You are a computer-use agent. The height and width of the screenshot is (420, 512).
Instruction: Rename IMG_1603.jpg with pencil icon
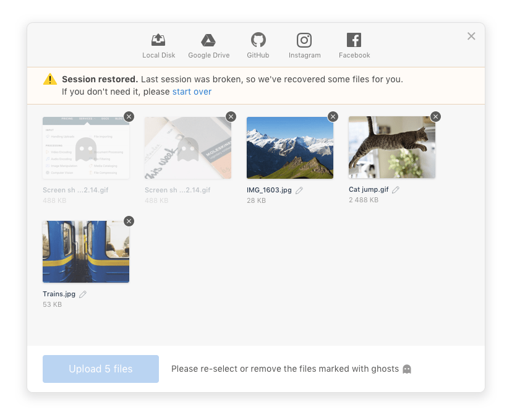pos(299,191)
